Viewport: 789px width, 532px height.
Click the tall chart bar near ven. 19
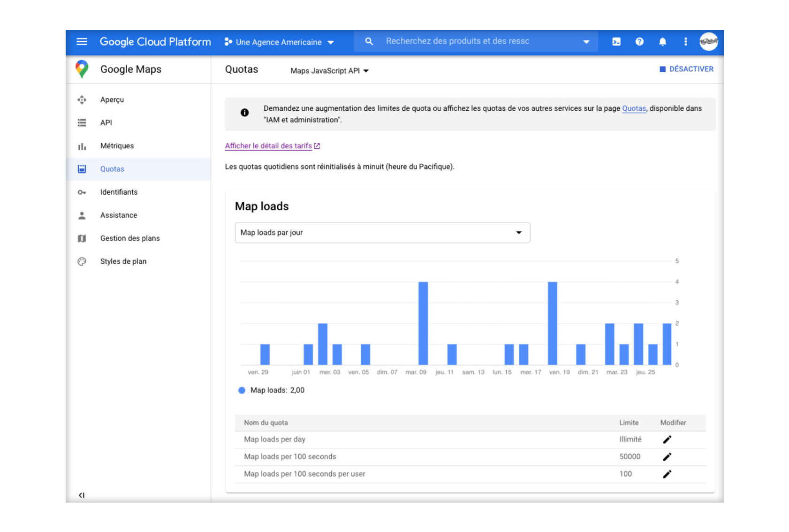(x=552, y=323)
